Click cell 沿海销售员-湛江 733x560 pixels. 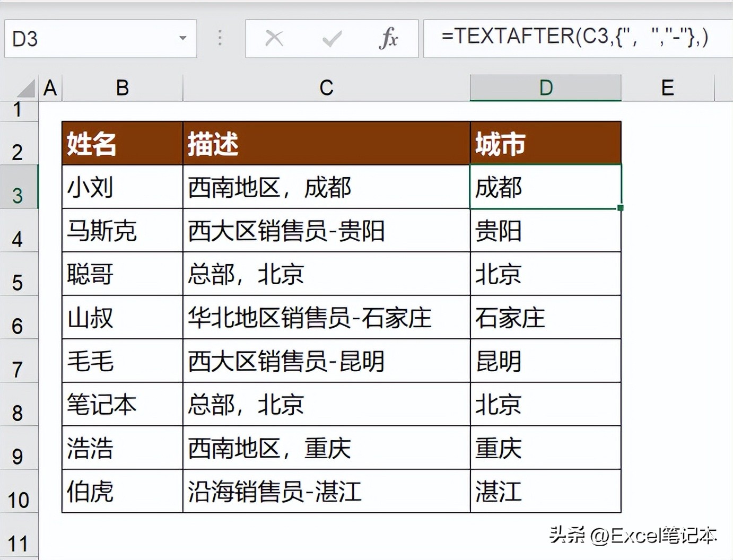coord(326,491)
